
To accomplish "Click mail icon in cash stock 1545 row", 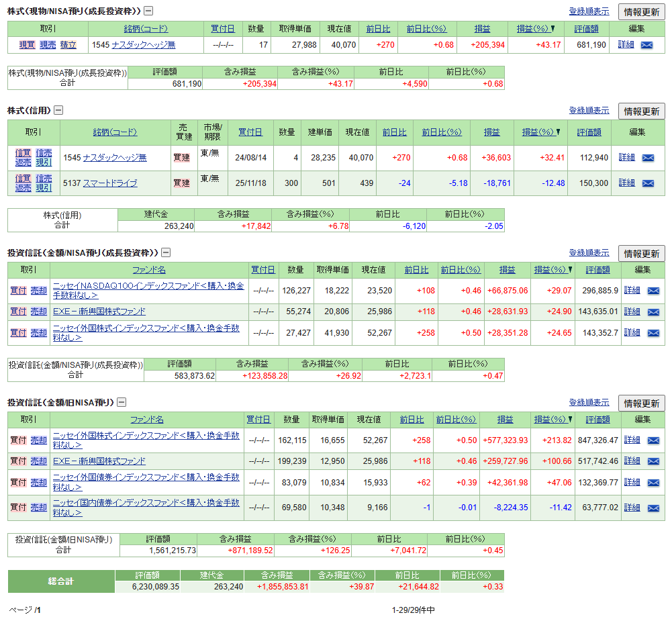I will tap(646, 45).
